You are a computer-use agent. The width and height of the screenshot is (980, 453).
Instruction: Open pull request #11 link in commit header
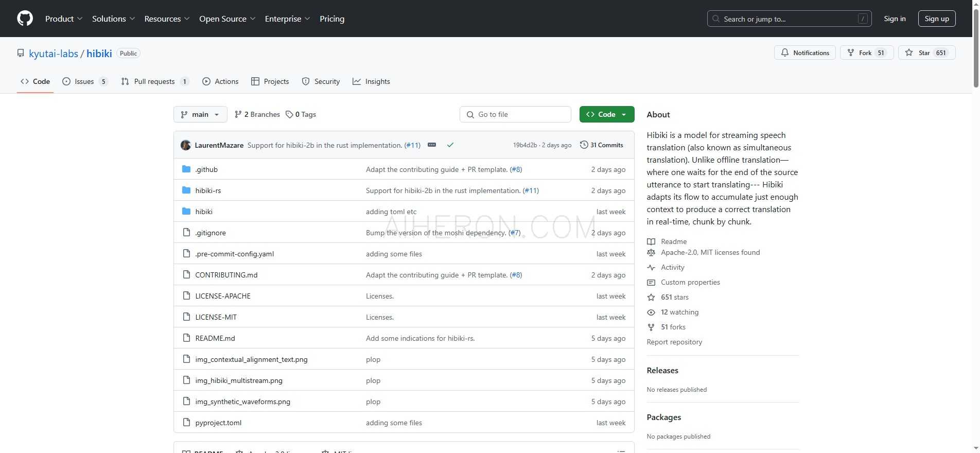point(412,145)
